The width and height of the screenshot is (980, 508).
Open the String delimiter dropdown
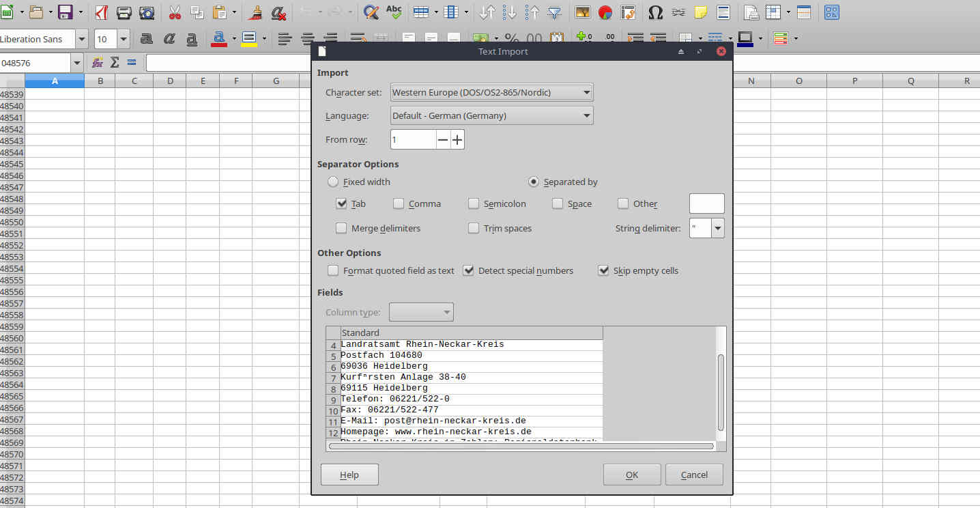point(717,228)
